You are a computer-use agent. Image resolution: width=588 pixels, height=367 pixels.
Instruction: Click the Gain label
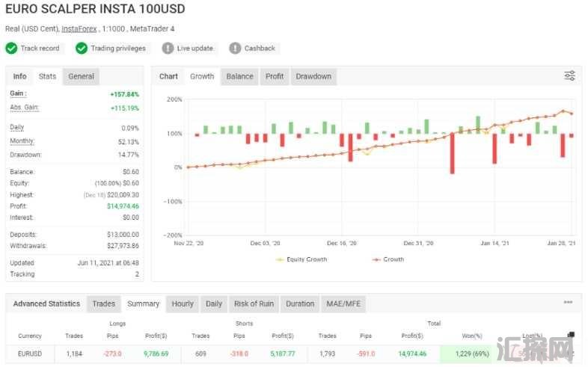18,93
